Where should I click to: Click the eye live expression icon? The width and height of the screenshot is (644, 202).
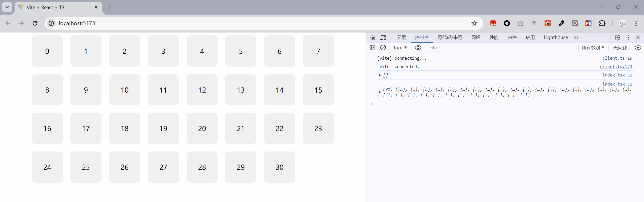click(418, 48)
